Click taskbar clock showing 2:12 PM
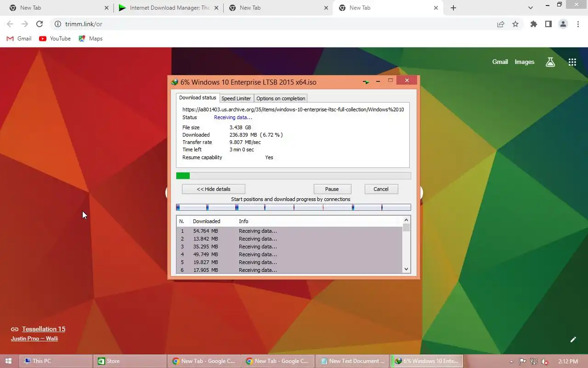Screen dimensions: 588x368 [x=568, y=362]
